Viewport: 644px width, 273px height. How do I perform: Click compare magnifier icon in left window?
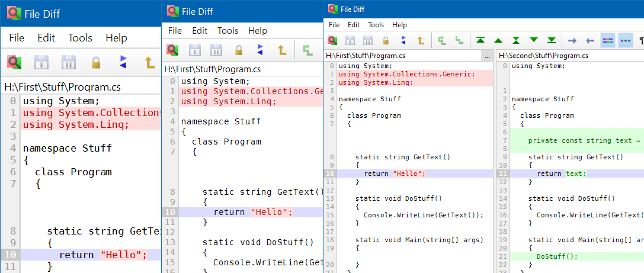pyautogui.click(x=14, y=62)
